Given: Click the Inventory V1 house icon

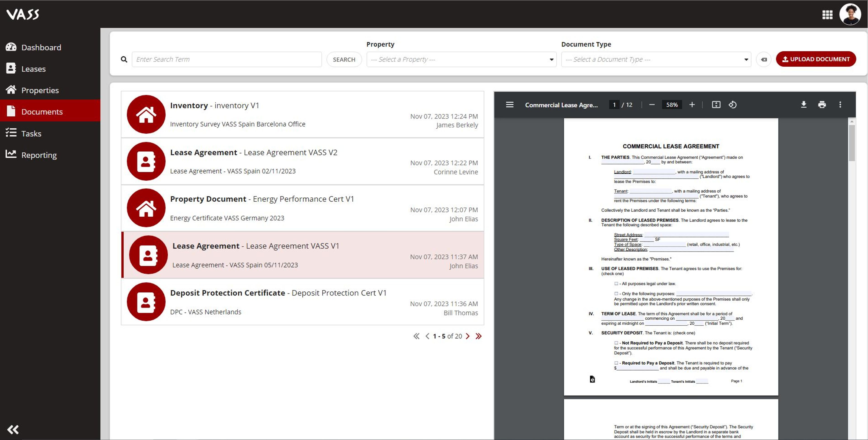Looking at the screenshot, I should click(x=146, y=114).
